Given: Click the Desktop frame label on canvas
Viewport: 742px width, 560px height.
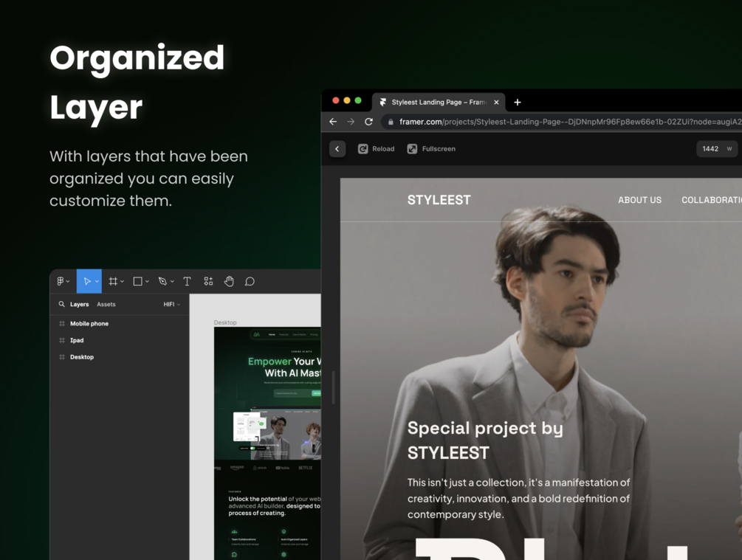Looking at the screenshot, I should pyautogui.click(x=225, y=322).
